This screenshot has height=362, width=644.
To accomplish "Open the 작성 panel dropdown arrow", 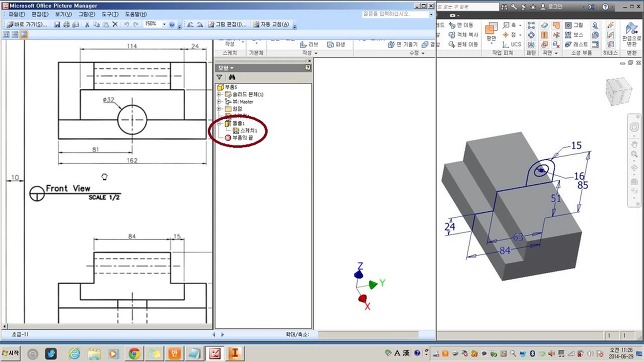I will [316, 53].
